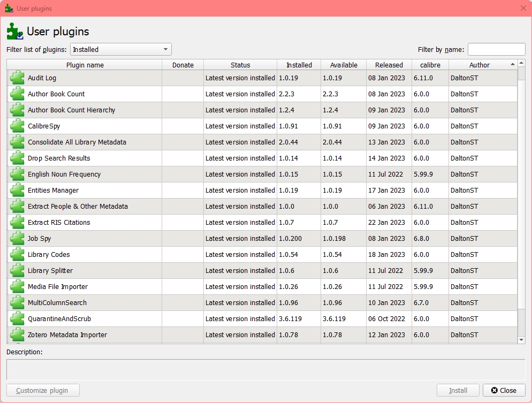This screenshot has height=403, width=532.
Task: Click MultiColumnSearch calibre version 6.7.0
Action: 421,302
